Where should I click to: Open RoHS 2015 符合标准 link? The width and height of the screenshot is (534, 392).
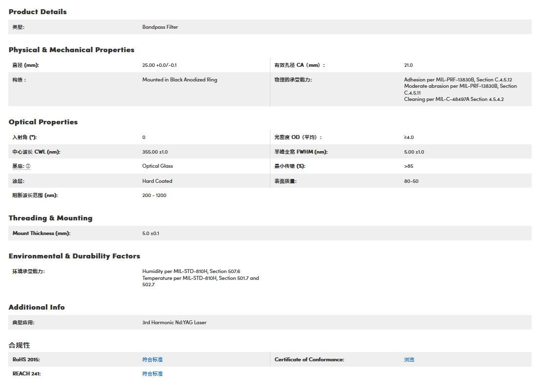(152, 359)
